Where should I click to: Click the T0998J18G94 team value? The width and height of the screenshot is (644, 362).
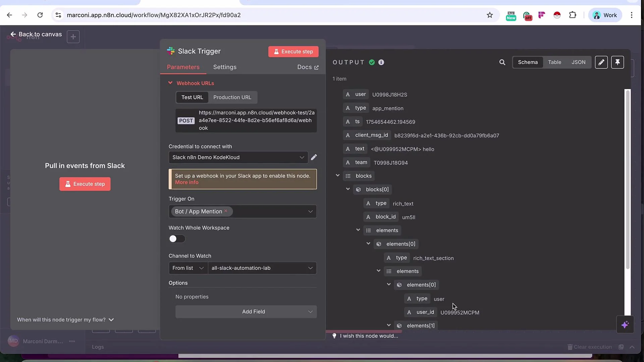coord(391,163)
